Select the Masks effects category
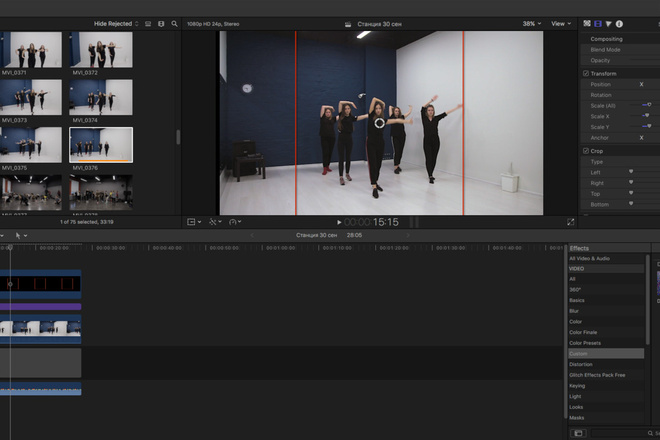The height and width of the screenshot is (440, 660). click(x=606, y=418)
